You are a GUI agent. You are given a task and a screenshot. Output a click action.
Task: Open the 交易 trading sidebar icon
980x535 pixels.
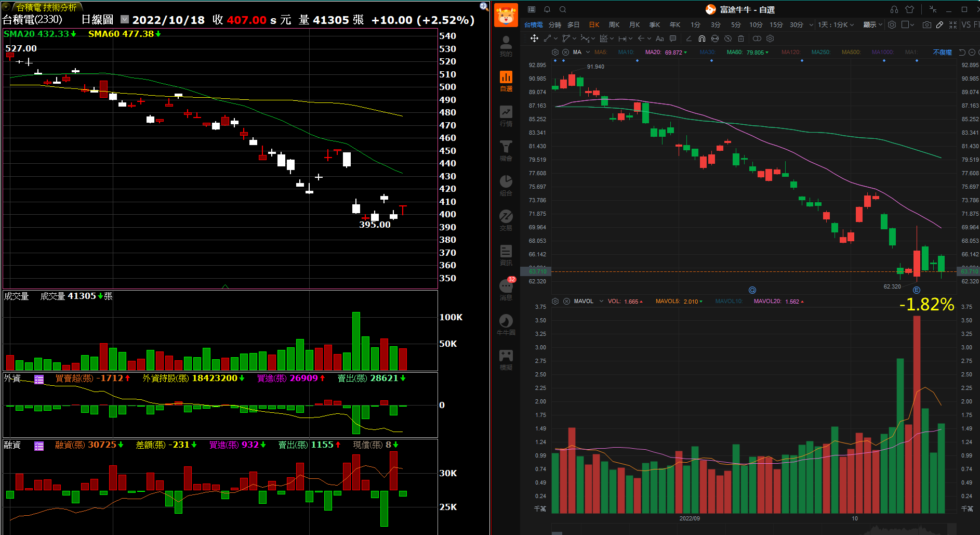(x=506, y=220)
